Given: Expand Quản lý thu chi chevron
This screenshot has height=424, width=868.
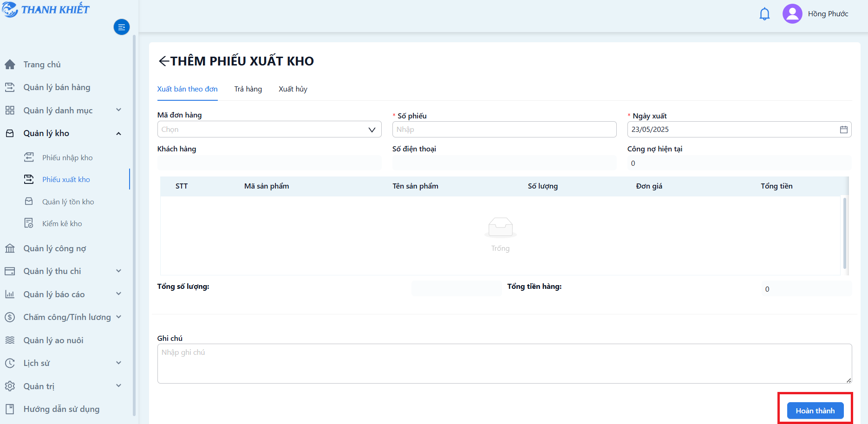Looking at the screenshot, I should pyautogui.click(x=119, y=271).
